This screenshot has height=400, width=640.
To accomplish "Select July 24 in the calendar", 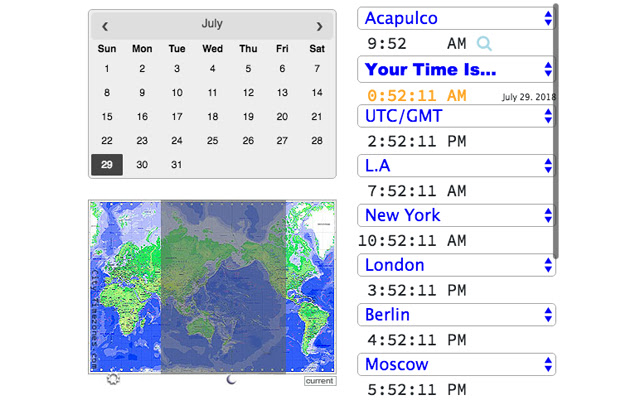I will (x=177, y=141).
